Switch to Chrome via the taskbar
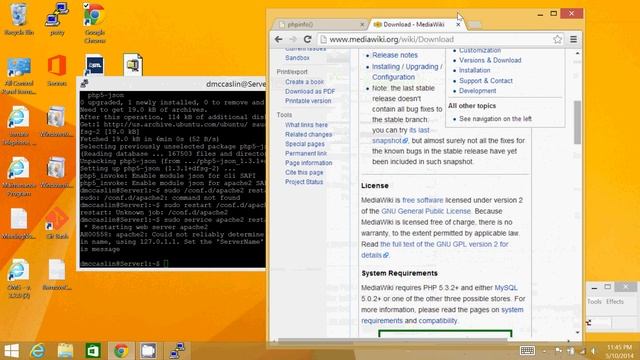 (x=121, y=351)
